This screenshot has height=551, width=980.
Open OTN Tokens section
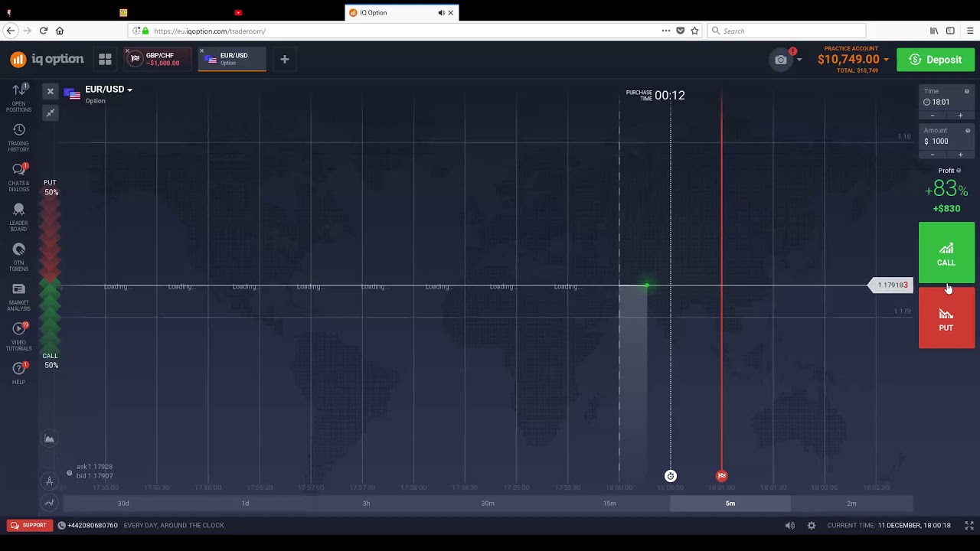point(19,257)
